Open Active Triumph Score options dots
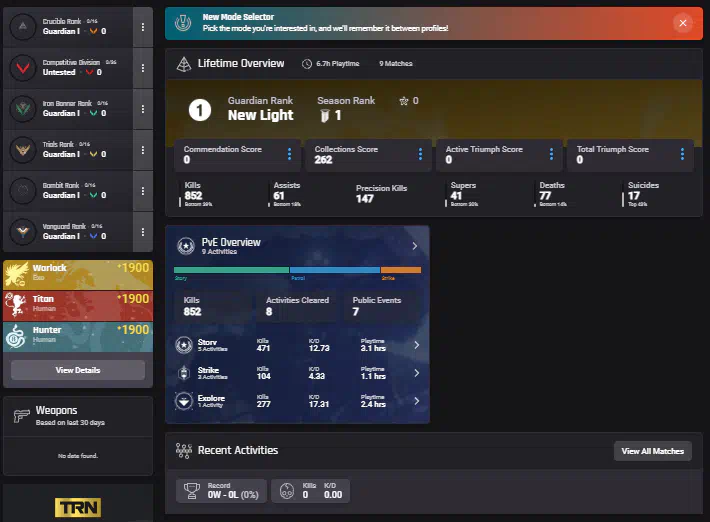710x522 pixels. (551, 154)
